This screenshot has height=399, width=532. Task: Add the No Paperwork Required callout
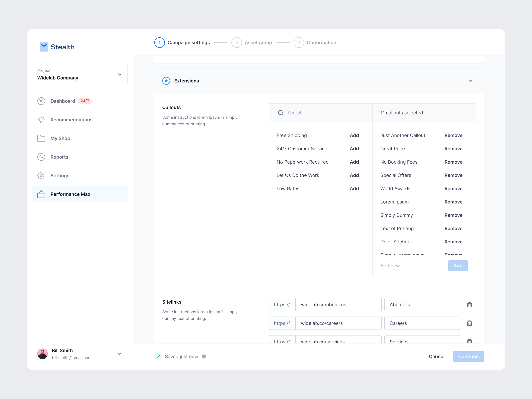(354, 162)
